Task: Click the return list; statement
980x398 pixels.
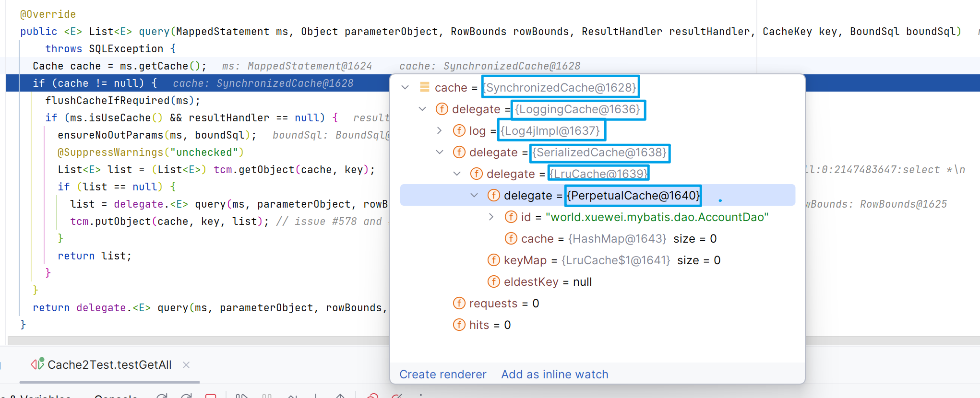Action: point(95,256)
